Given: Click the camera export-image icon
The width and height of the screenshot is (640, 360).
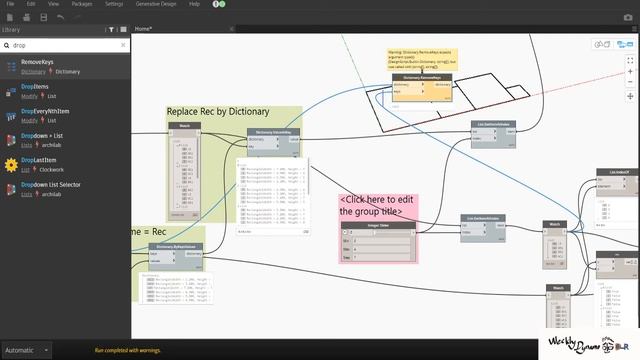Looking at the screenshot, I should 628,17.
